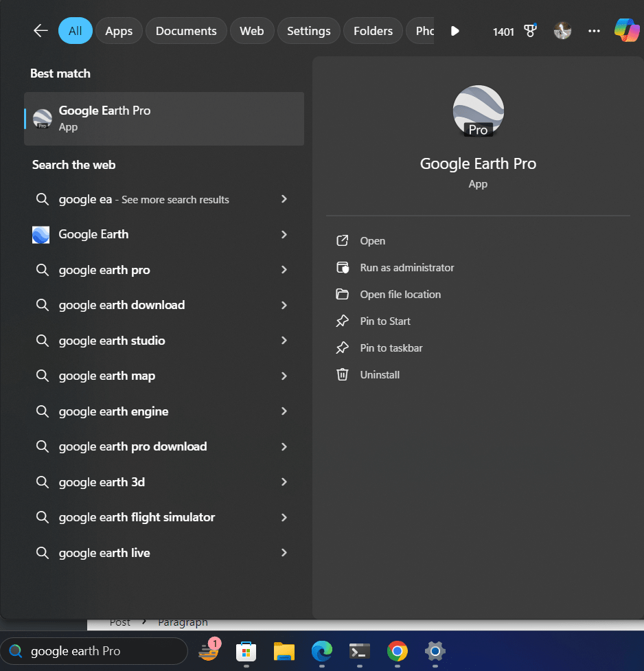
Task: Expand the 'google earth live' chevron
Action: [x=284, y=552]
